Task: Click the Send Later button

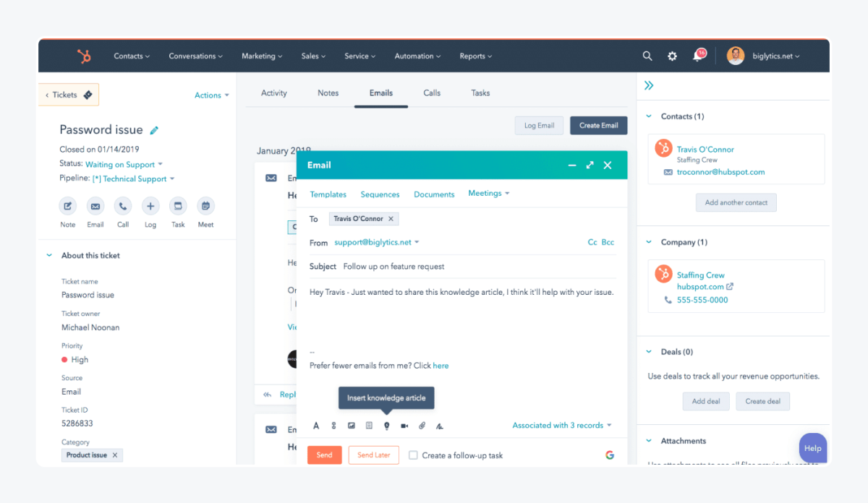Action: 373,455
